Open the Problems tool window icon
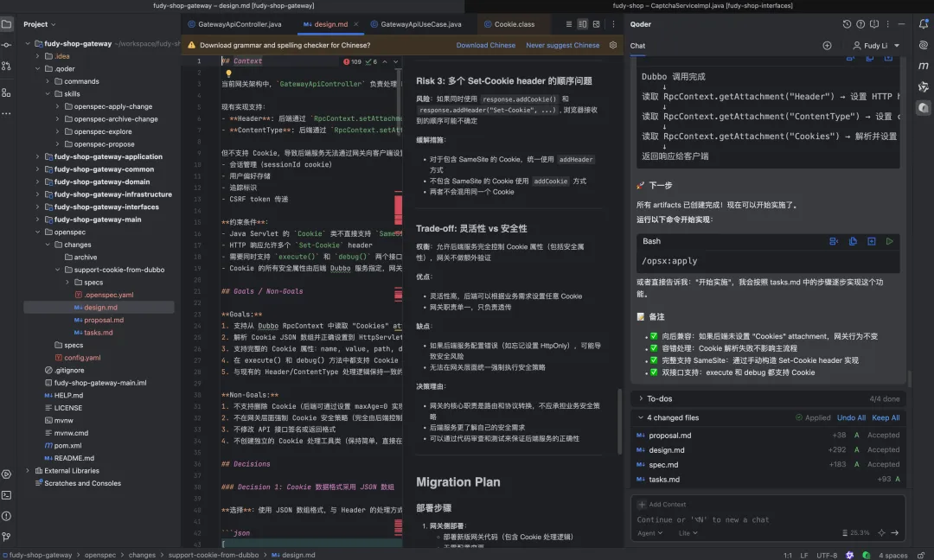This screenshot has width=934, height=560. click(x=7, y=516)
